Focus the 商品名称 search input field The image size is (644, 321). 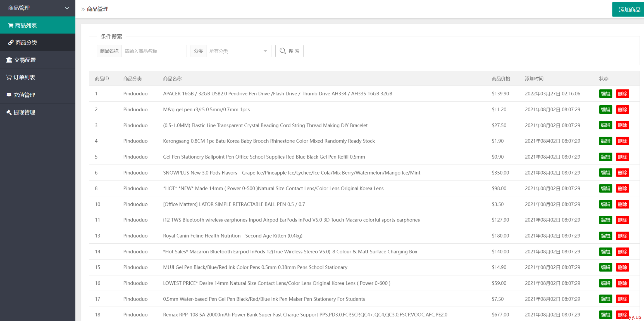pyautogui.click(x=154, y=51)
